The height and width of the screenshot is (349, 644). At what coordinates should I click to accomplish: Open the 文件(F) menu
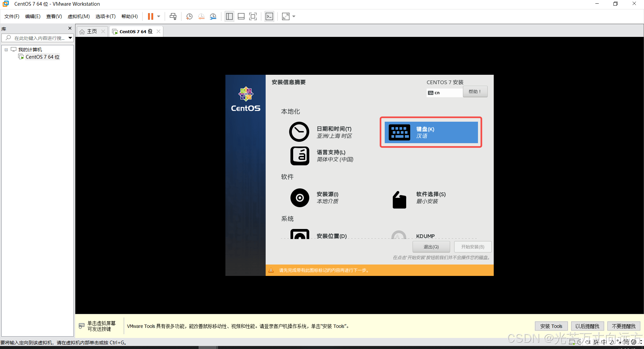point(12,16)
